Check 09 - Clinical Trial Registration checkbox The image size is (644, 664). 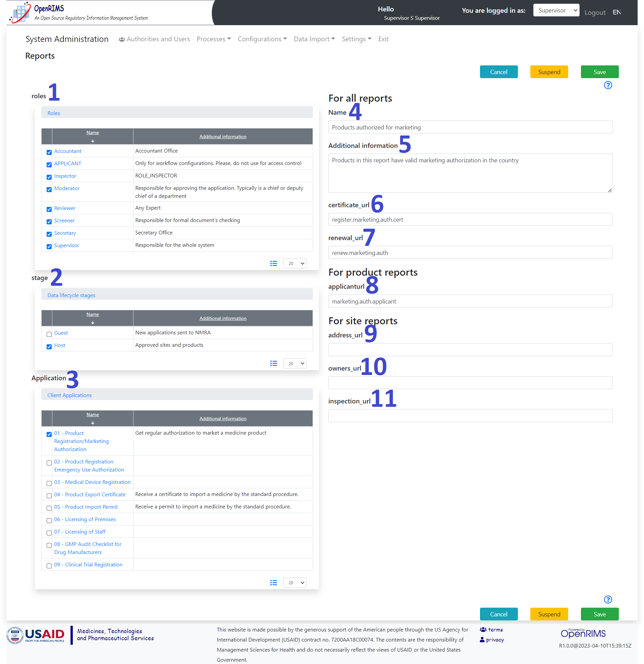click(49, 566)
